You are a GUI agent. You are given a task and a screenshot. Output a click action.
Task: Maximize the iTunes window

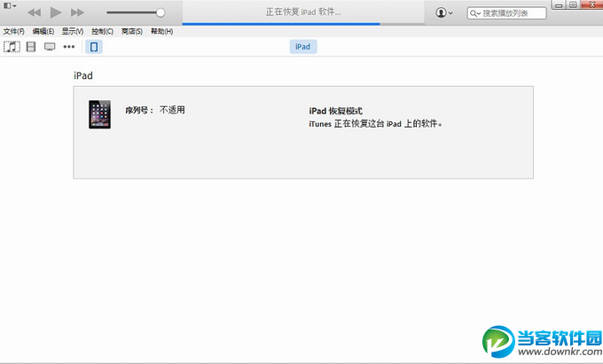(573, 4)
